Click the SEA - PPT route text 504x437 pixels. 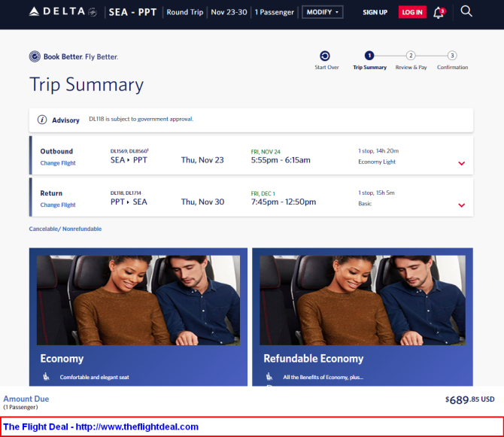click(132, 12)
